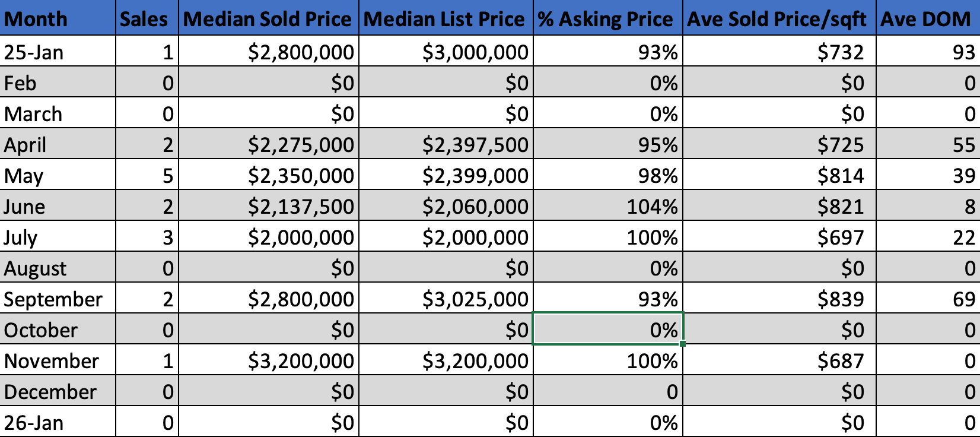
Task: Click the fill handle on the selected cell
Action: click(x=683, y=344)
